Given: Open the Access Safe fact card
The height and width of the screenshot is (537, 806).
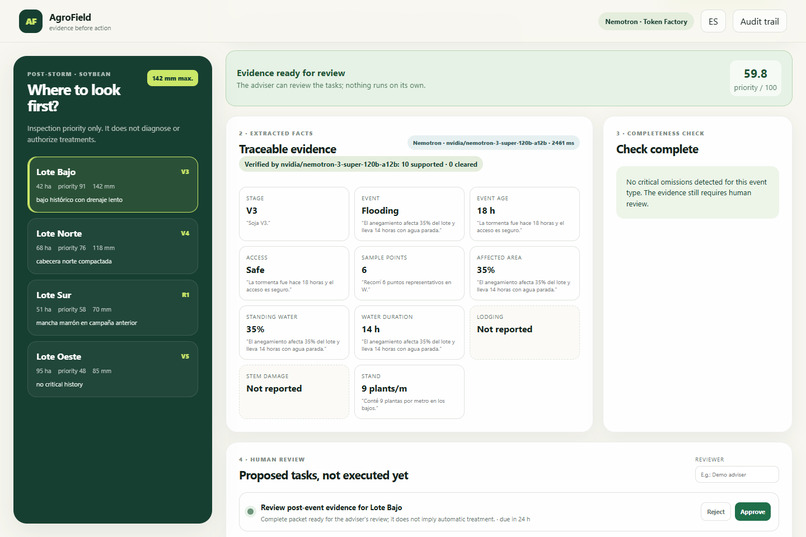Looking at the screenshot, I should 294,273.
